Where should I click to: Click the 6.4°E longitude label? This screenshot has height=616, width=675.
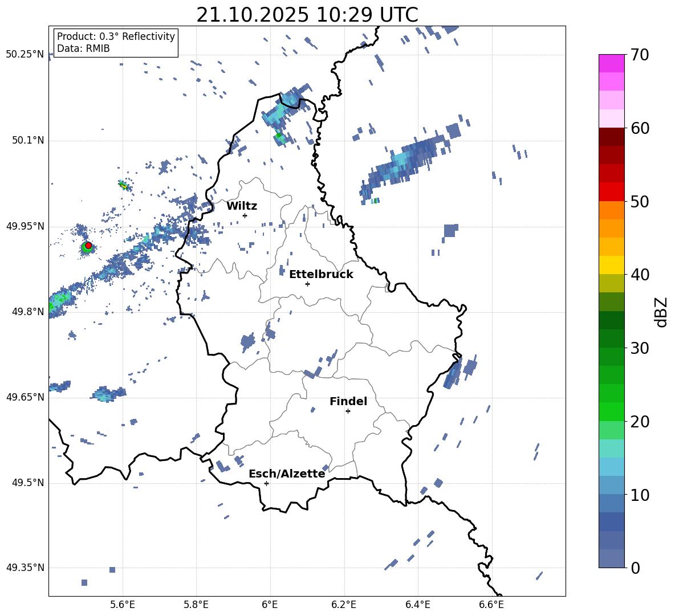[417, 605]
